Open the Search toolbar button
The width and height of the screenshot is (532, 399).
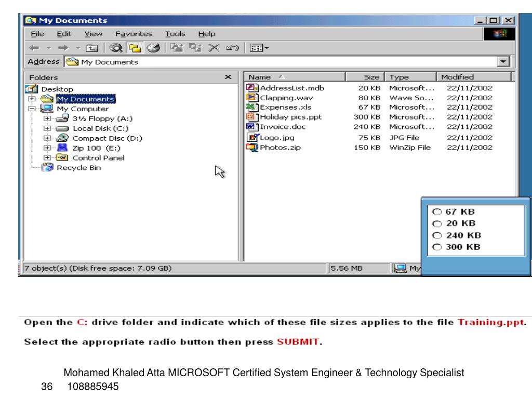pyautogui.click(x=116, y=48)
